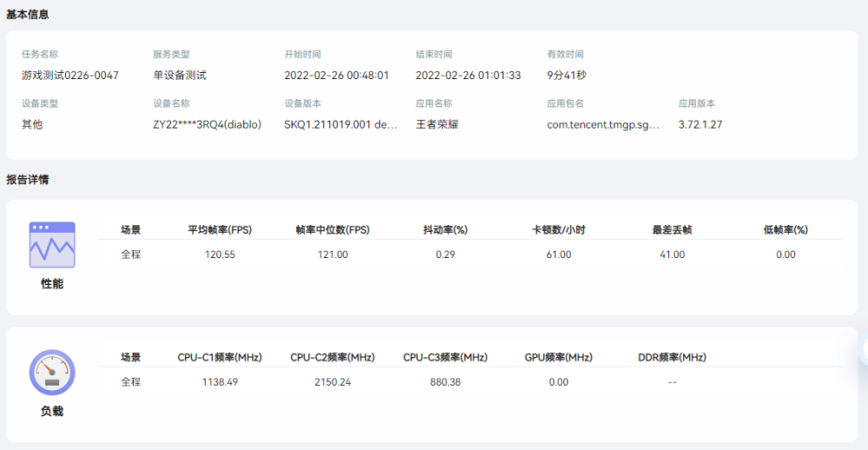Click CPU-C3 frequency value 880.38

pos(445,382)
